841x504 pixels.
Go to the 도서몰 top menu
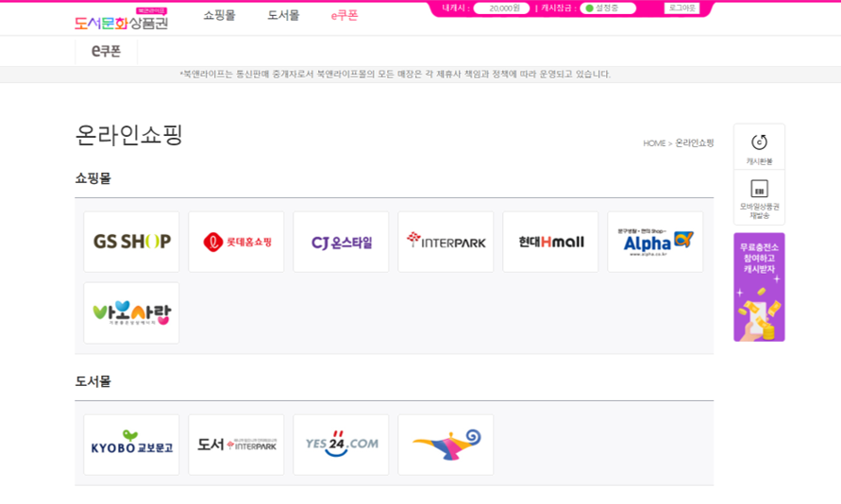pos(283,15)
